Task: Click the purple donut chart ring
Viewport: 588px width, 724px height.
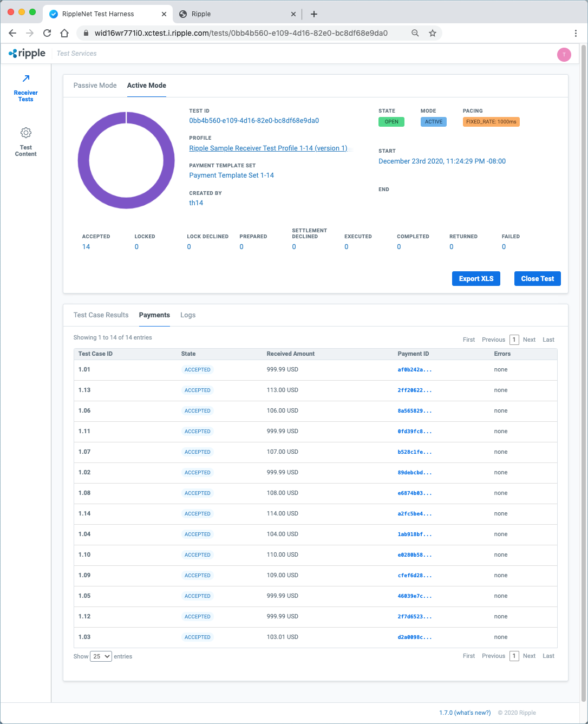Action: [82, 160]
